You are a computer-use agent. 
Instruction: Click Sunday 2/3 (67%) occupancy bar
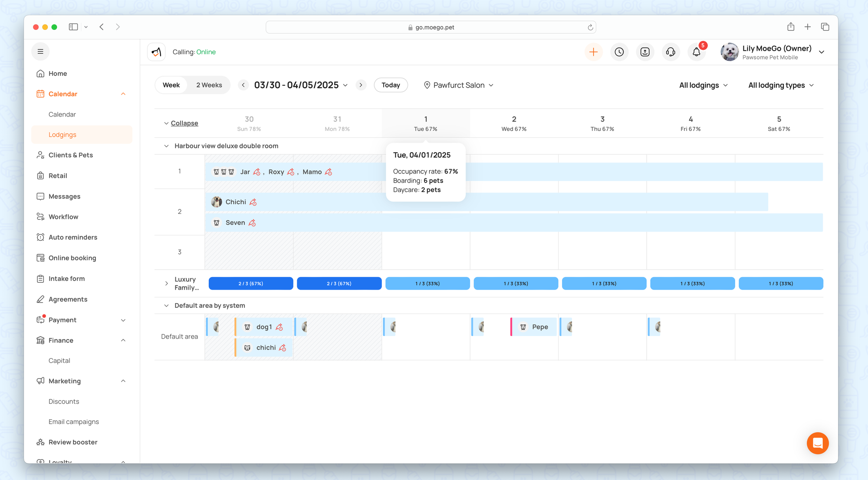[x=251, y=284]
